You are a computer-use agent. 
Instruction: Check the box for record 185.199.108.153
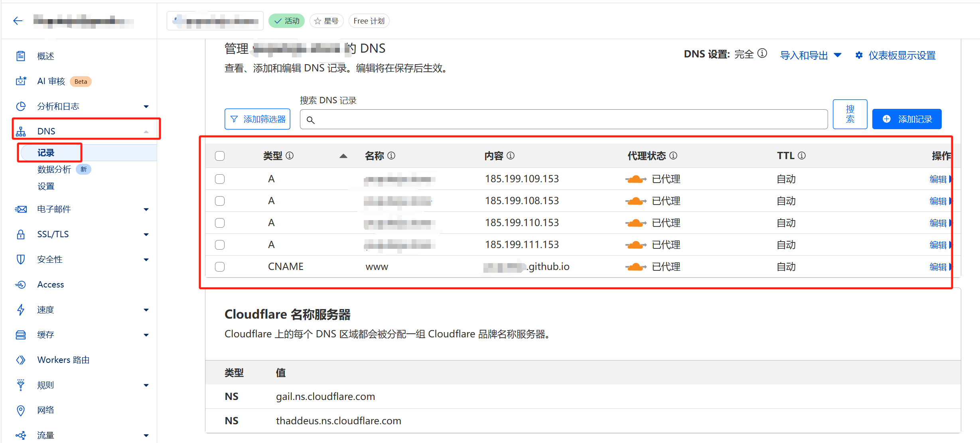pyautogui.click(x=220, y=201)
